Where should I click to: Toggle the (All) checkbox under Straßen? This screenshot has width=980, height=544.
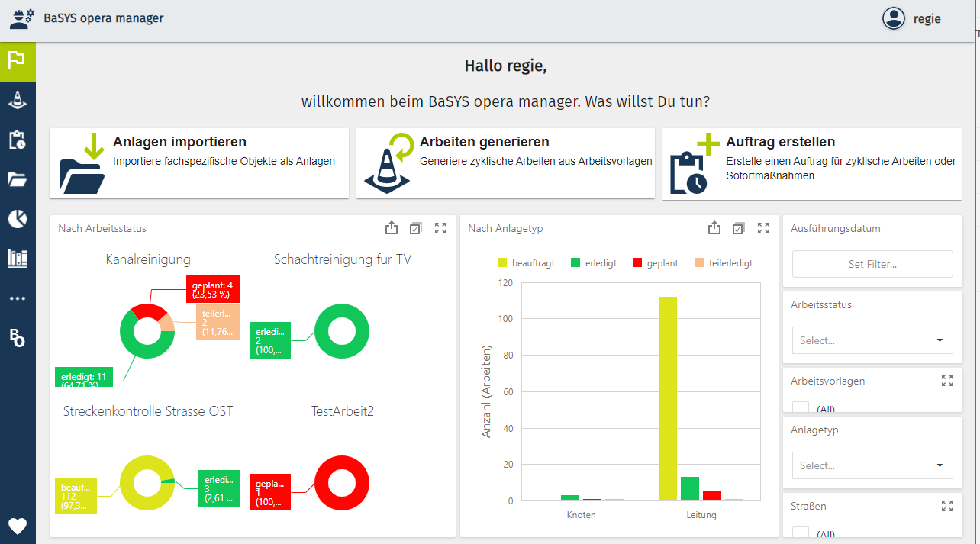[x=801, y=533]
